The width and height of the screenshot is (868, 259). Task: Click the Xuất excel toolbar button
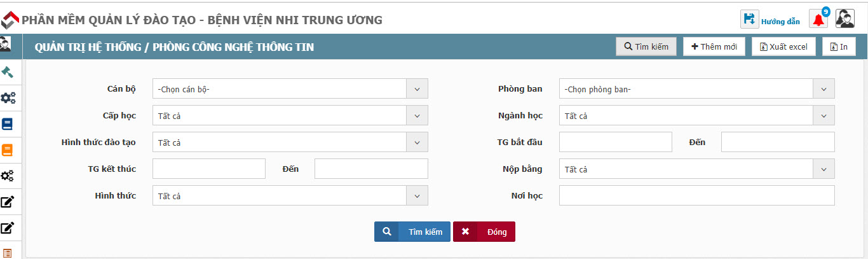pyautogui.click(x=783, y=46)
